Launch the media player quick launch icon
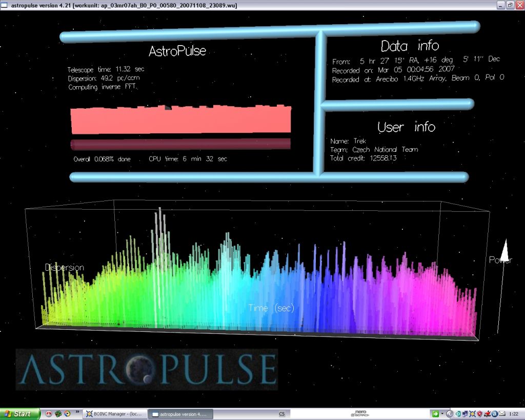The width and height of the screenshot is (525, 420). (x=67, y=414)
